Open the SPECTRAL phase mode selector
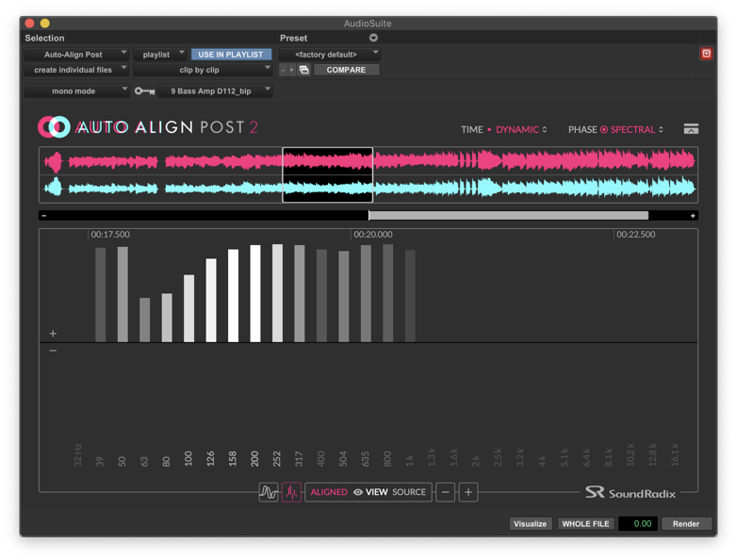The image size is (737, 560). point(637,129)
